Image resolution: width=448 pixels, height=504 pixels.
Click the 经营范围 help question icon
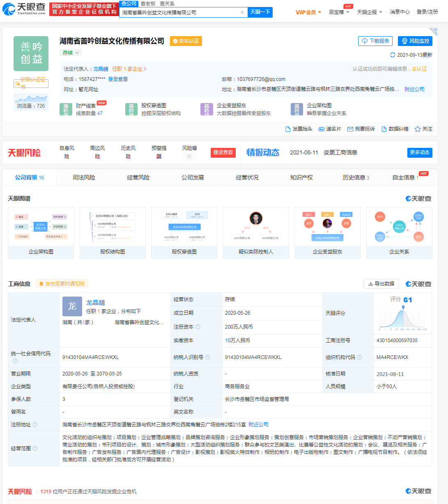click(35, 449)
